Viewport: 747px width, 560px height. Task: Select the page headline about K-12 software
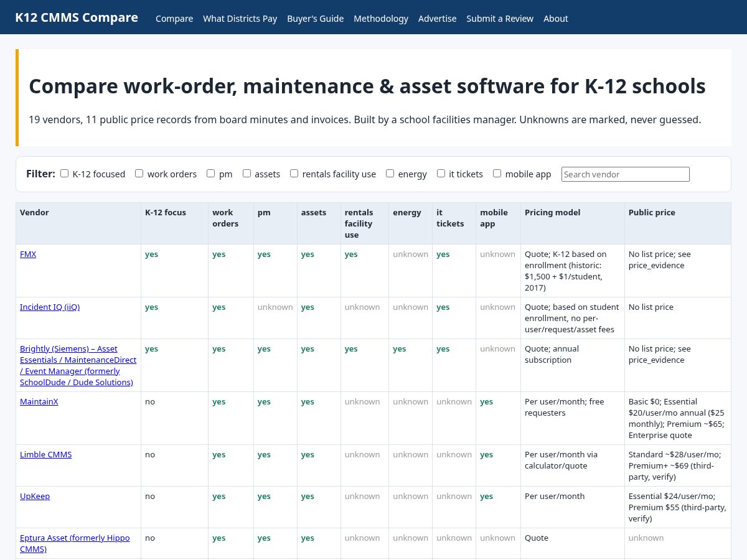pos(367,86)
